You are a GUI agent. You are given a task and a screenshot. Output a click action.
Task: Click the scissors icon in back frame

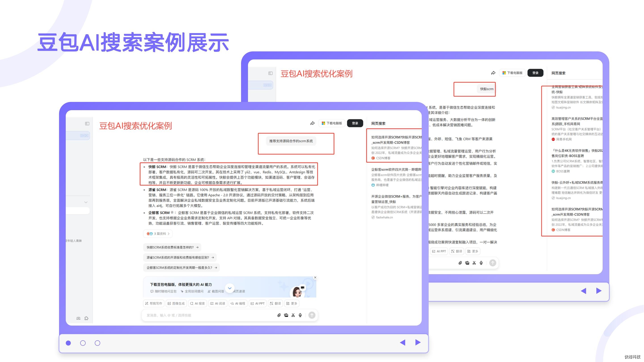coord(474,263)
